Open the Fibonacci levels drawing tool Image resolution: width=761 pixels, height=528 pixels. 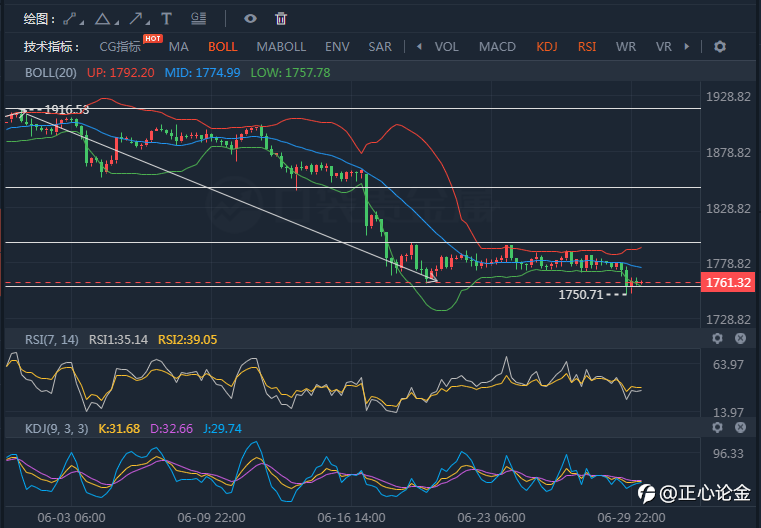tap(199, 19)
